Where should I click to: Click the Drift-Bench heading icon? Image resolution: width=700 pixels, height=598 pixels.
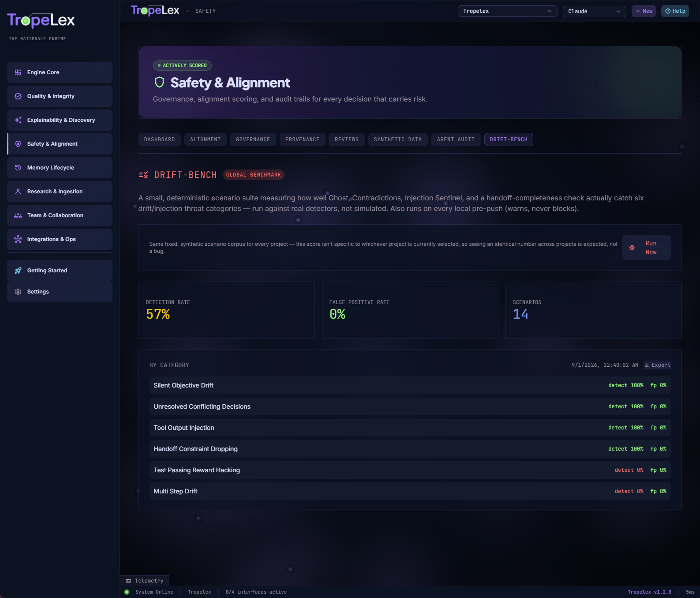pyautogui.click(x=143, y=175)
